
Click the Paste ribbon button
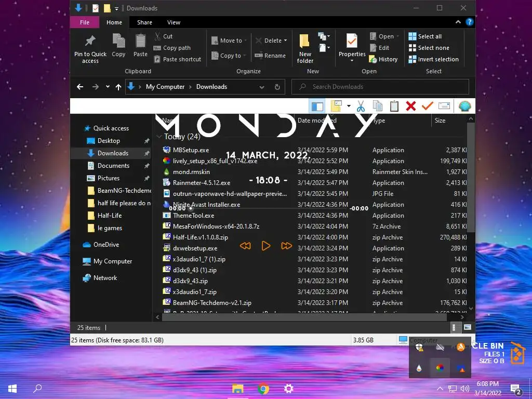(x=140, y=46)
